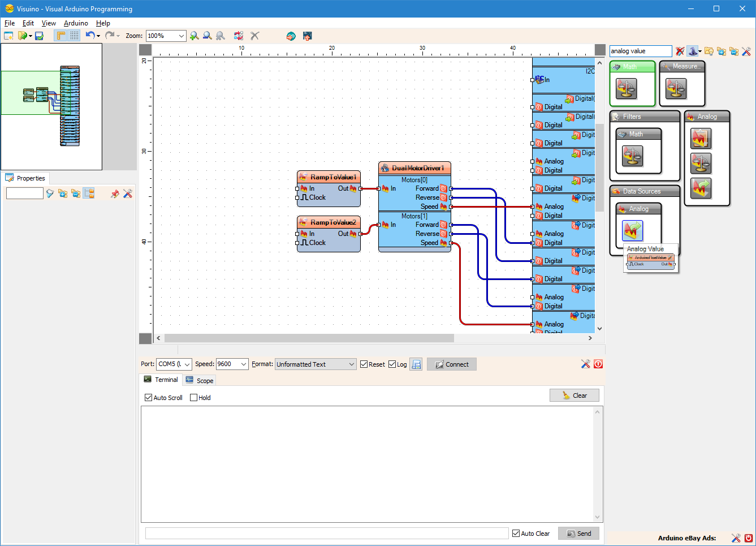The height and width of the screenshot is (546, 756).
Task: Enable the Hold checkbox in the terminal
Action: coord(194,397)
